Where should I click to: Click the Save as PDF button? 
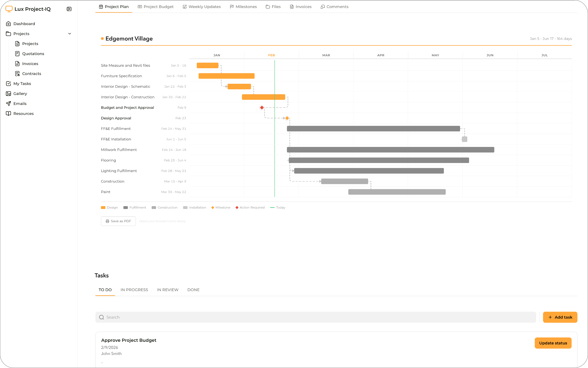[x=118, y=221]
